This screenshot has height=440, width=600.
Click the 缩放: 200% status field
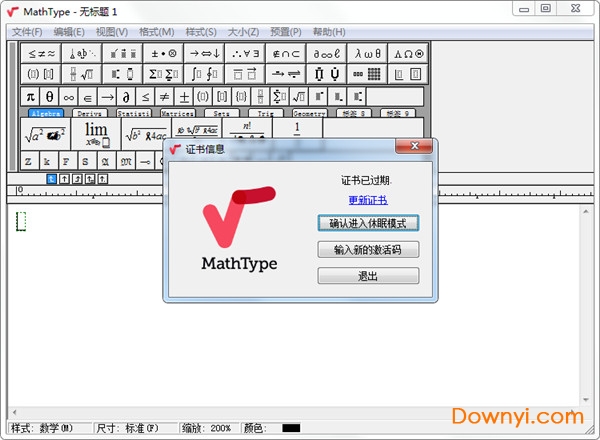pyautogui.click(x=207, y=428)
